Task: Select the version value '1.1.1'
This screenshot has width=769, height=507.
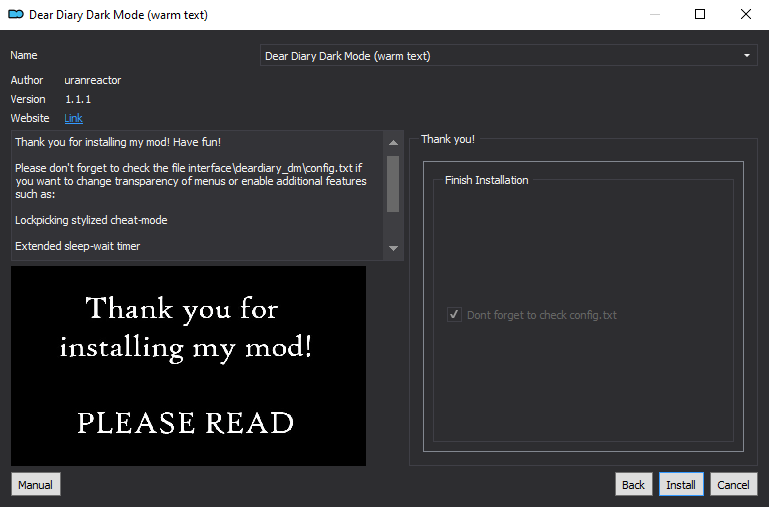Action: tap(78, 100)
